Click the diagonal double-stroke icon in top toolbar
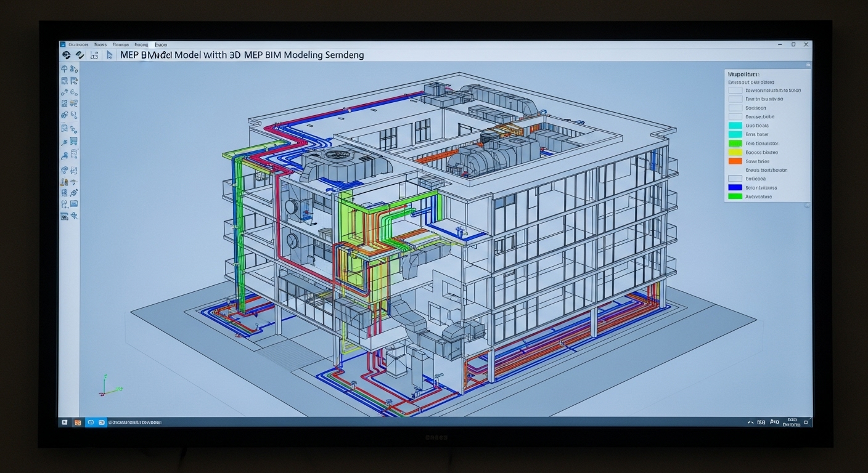 click(80, 55)
